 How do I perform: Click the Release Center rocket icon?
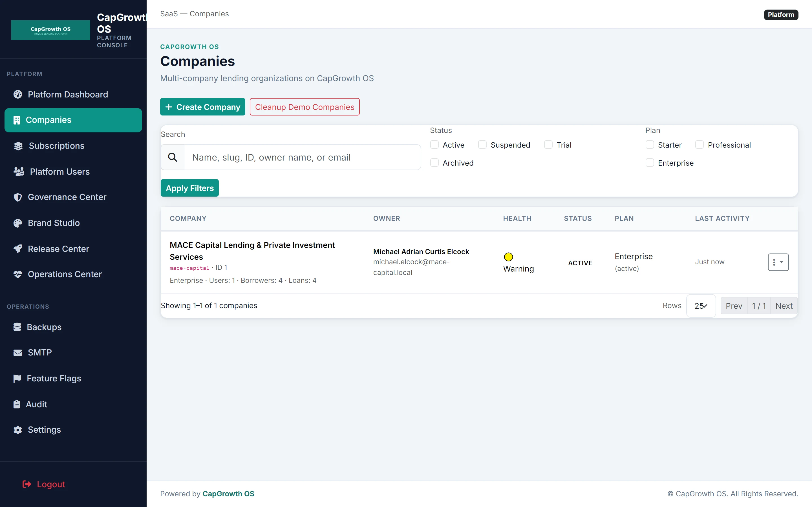pyautogui.click(x=18, y=249)
